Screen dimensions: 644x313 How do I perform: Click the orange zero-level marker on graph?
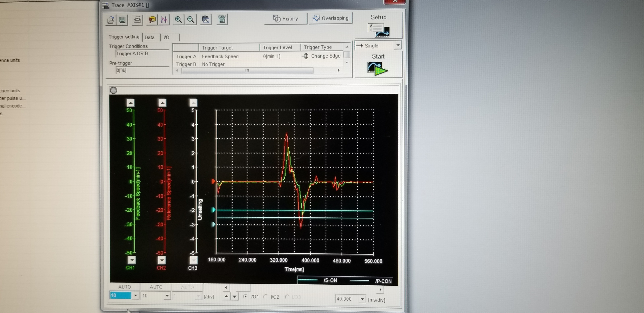(x=214, y=181)
